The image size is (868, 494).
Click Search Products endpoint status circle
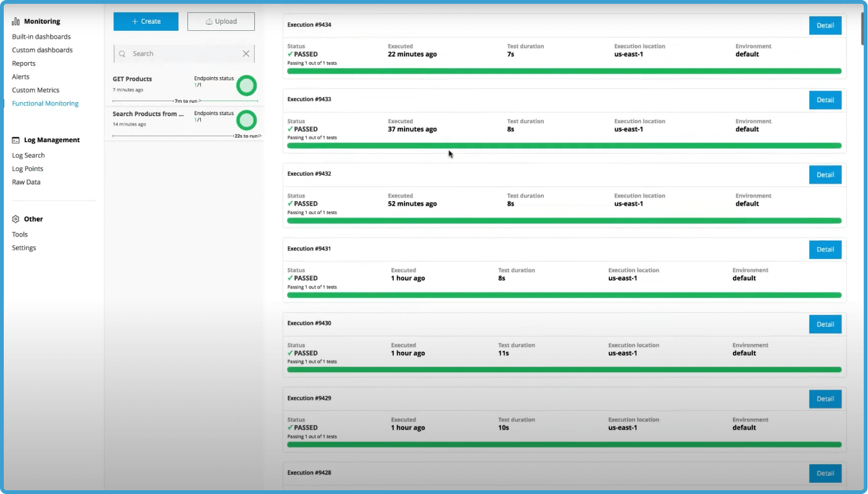[x=246, y=120]
